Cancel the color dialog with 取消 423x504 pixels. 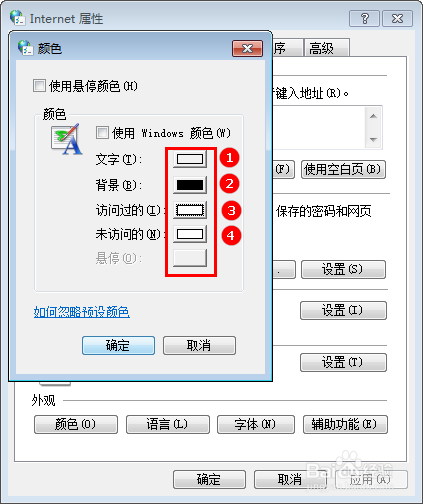click(x=199, y=345)
